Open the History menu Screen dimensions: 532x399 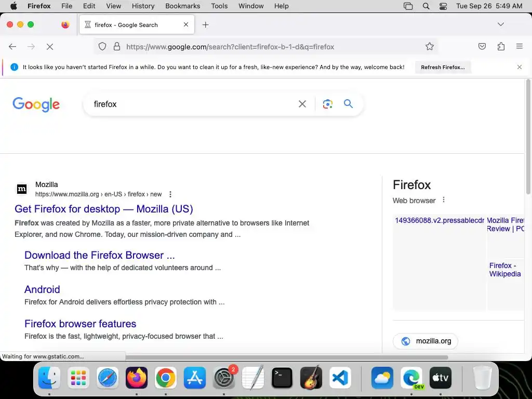click(143, 6)
